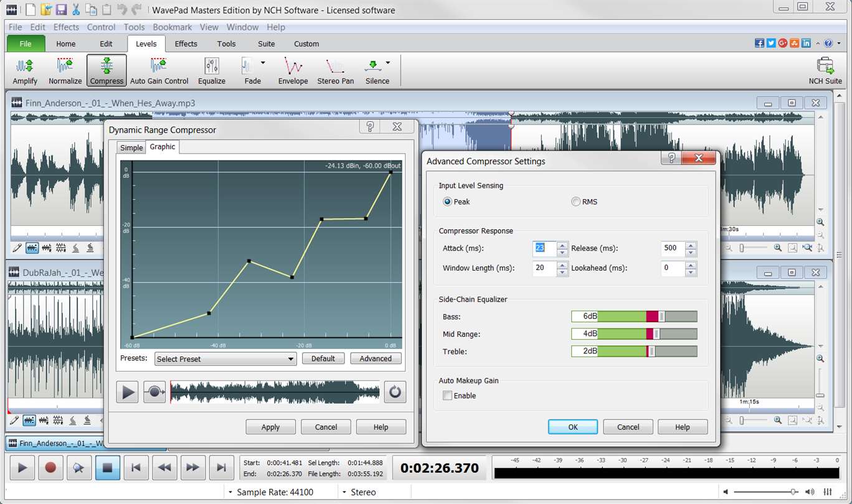852x504 pixels.
Task: Switch to the Graphic compressor tab
Action: pyautogui.click(x=163, y=147)
